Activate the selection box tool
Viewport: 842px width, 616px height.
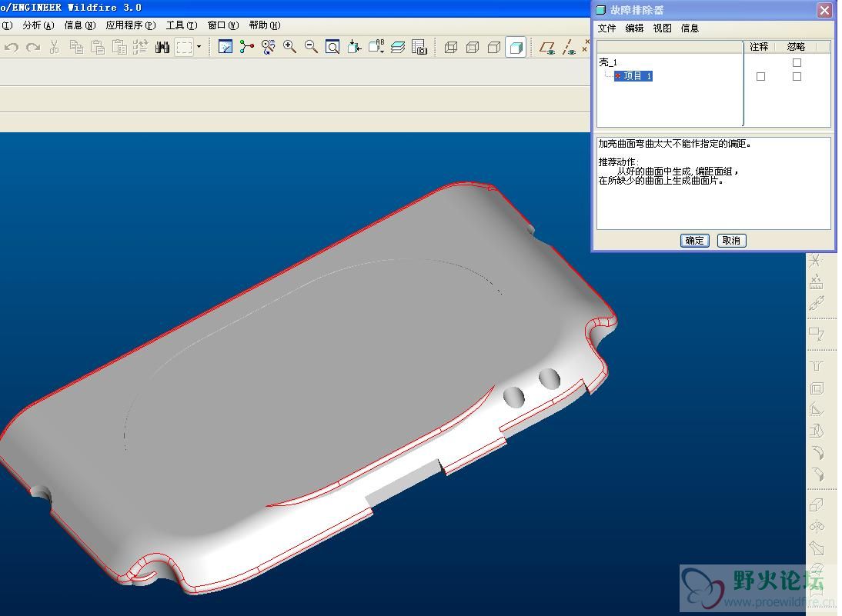pos(184,47)
